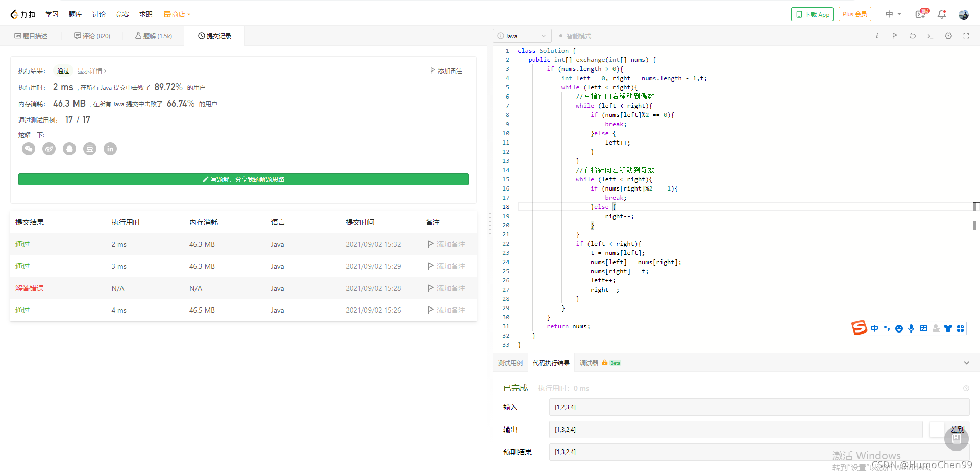Open 竞赛 in top navigation
This screenshot has width=980, height=474.
tap(122, 14)
